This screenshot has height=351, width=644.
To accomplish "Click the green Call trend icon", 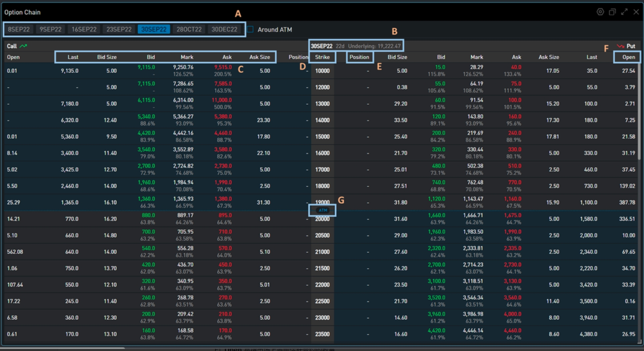I will click(x=24, y=46).
